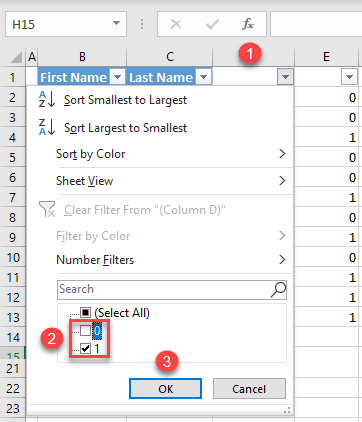Click the formula bar three-dot handle
The image size is (362, 422).
[x=142, y=24]
